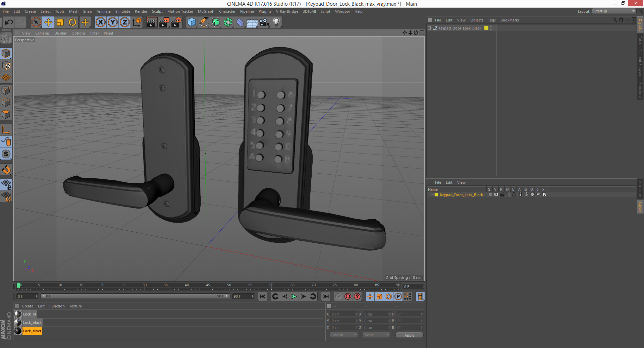
Task: Activate the Rotate tool
Action: click(x=72, y=22)
